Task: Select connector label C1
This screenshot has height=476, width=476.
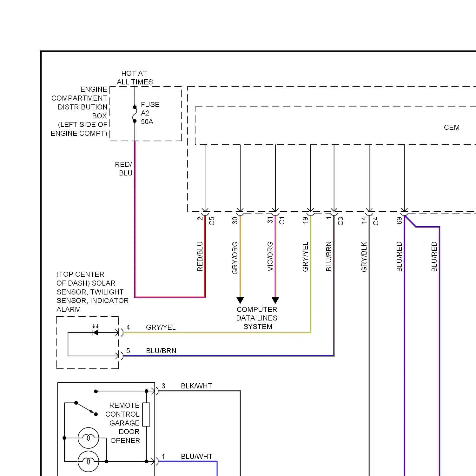Action: pyautogui.click(x=282, y=221)
